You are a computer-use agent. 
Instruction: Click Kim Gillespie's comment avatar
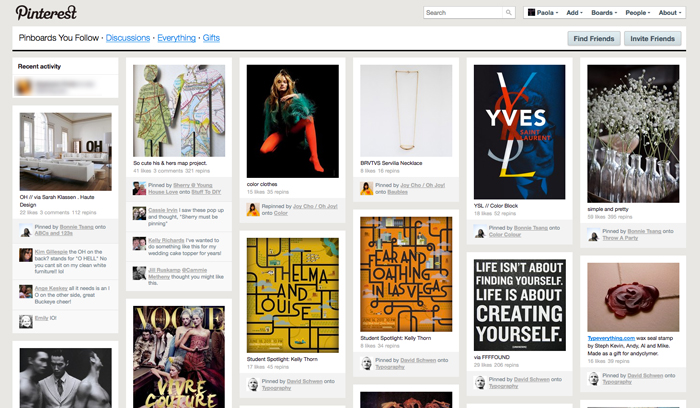[26, 255]
